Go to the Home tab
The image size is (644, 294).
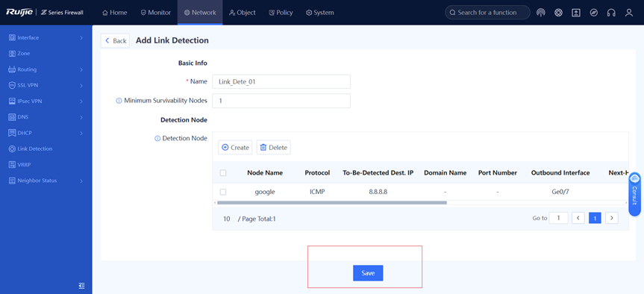coord(115,13)
